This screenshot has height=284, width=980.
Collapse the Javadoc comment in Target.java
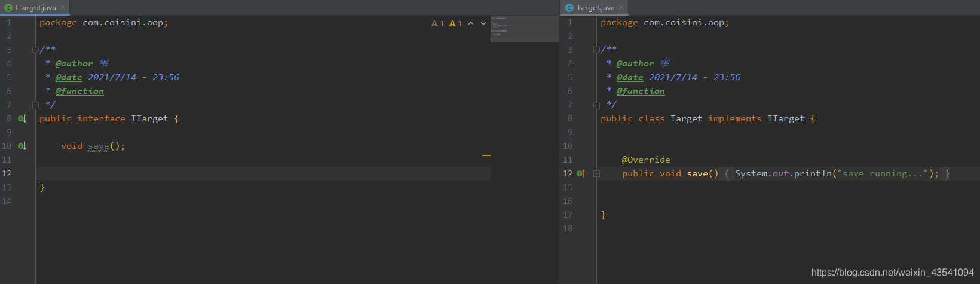[x=596, y=50]
